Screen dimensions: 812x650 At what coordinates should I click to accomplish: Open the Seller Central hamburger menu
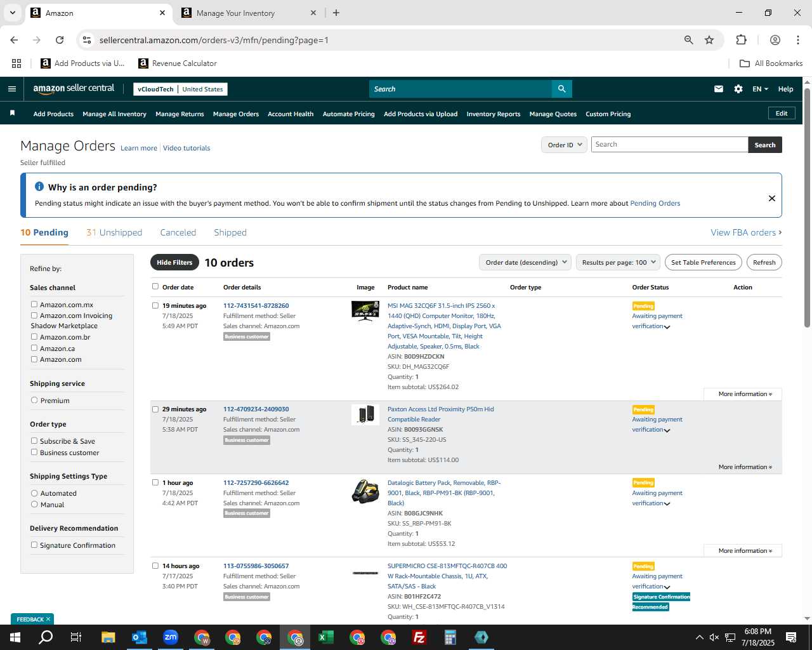(x=12, y=89)
